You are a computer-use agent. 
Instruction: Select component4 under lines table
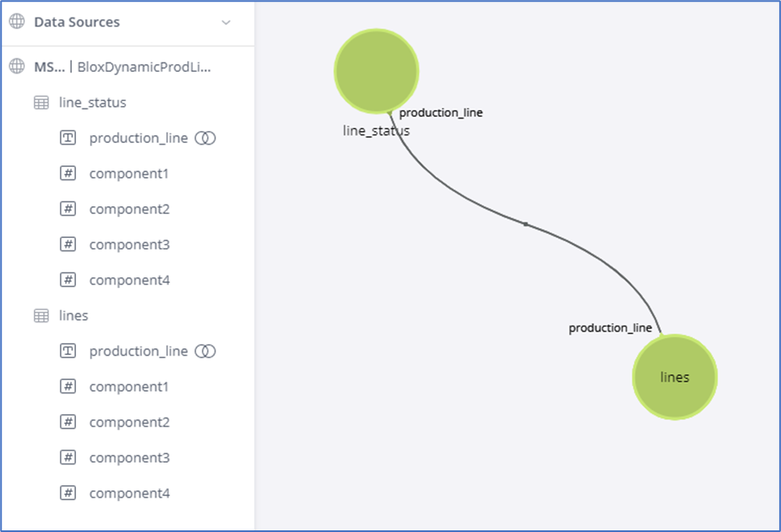tap(129, 494)
